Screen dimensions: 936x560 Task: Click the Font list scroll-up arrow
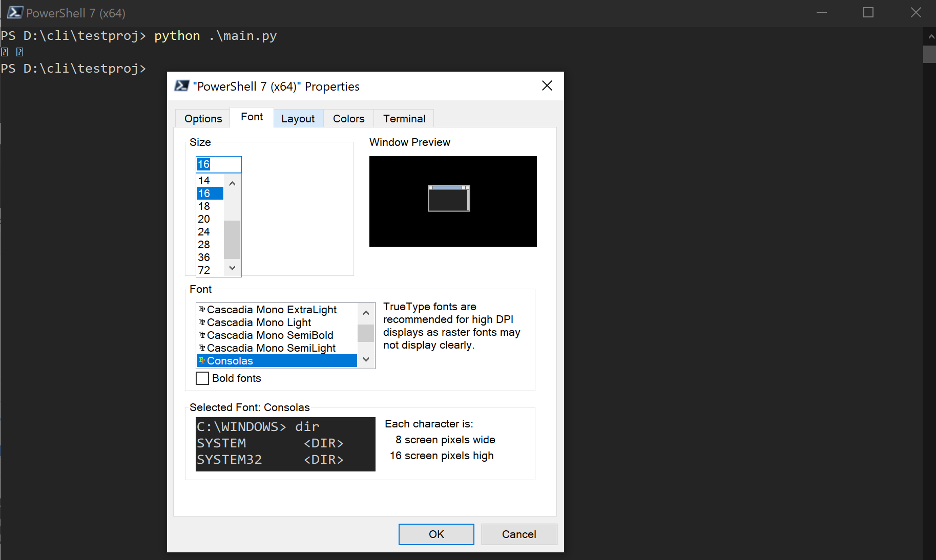(x=365, y=312)
